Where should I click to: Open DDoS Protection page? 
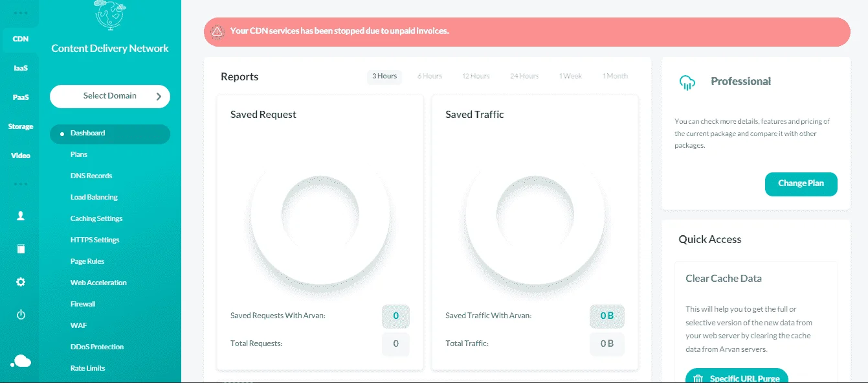pyautogui.click(x=97, y=347)
